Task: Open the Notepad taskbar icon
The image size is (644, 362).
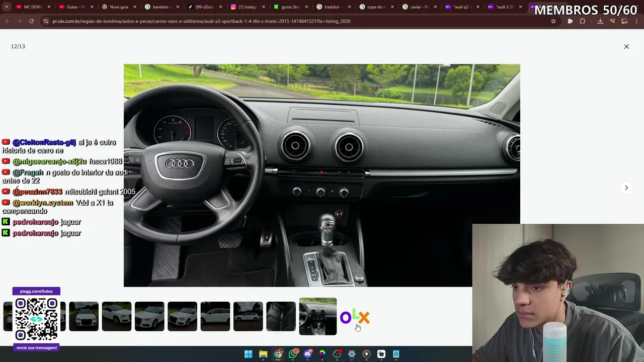Action: tap(396, 354)
